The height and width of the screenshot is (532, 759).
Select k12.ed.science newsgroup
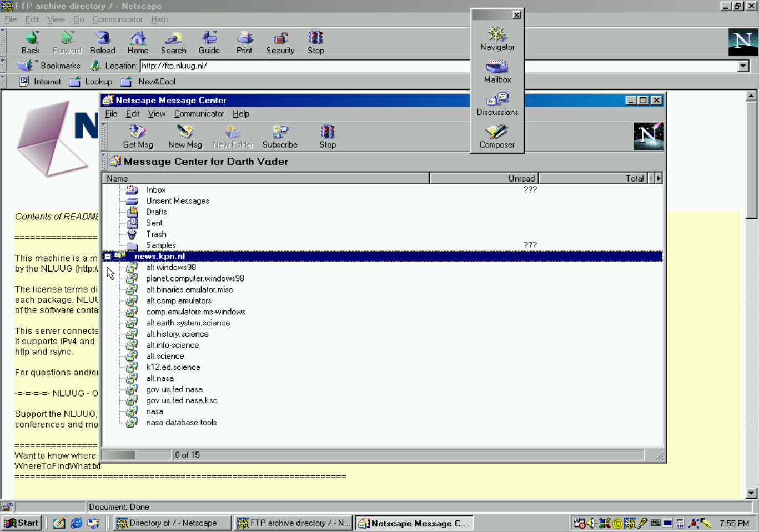[173, 368]
